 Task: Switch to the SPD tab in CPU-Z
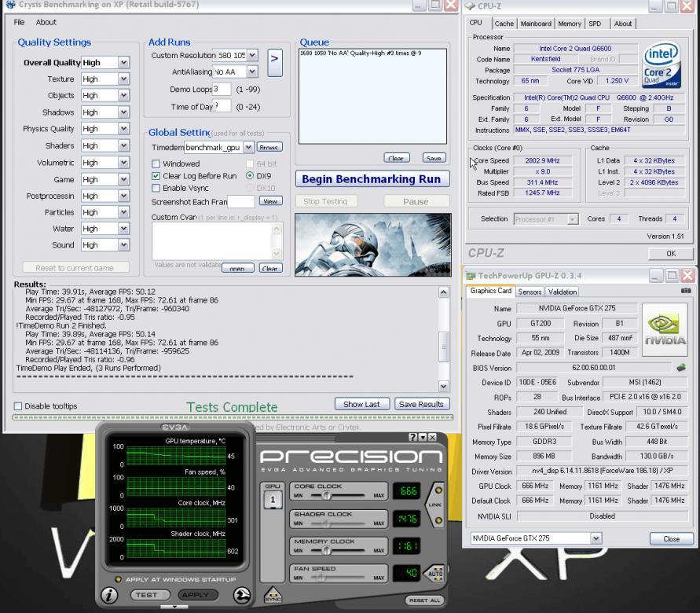(x=595, y=24)
